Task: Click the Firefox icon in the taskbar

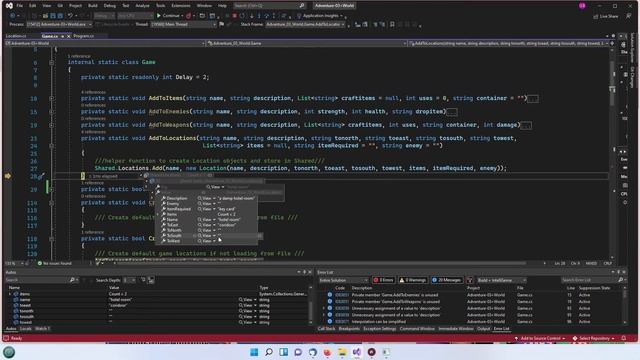Action: click(327, 352)
